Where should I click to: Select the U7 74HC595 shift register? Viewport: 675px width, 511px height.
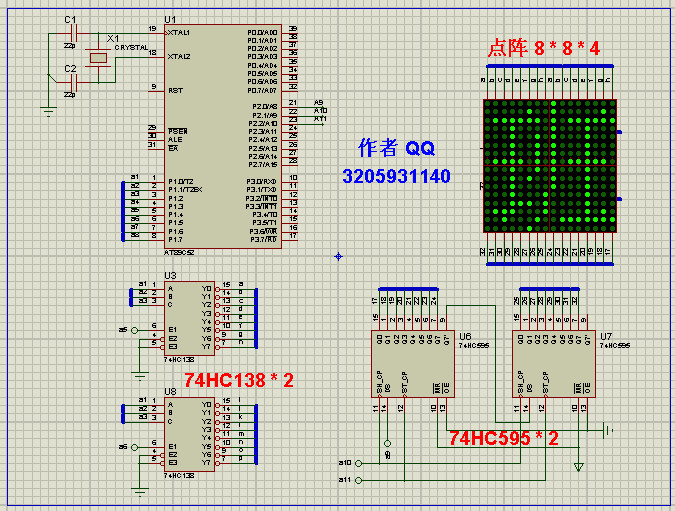(x=554, y=364)
